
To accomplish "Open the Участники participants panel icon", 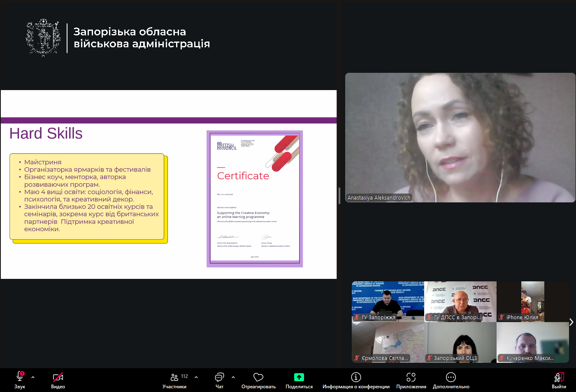I will click(174, 377).
